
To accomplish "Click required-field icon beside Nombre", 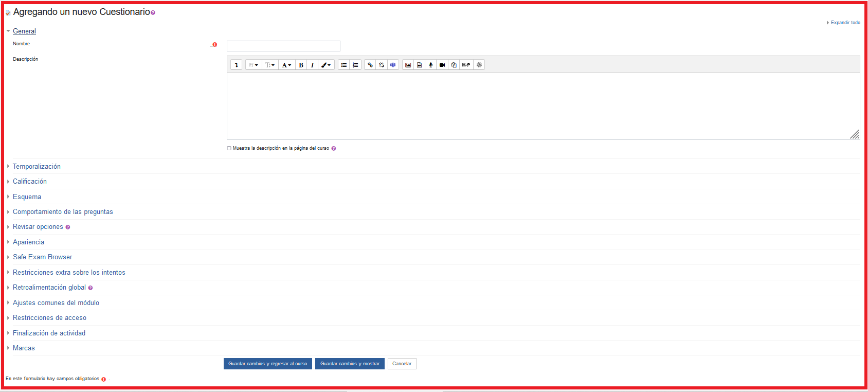I will click(x=215, y=44).
